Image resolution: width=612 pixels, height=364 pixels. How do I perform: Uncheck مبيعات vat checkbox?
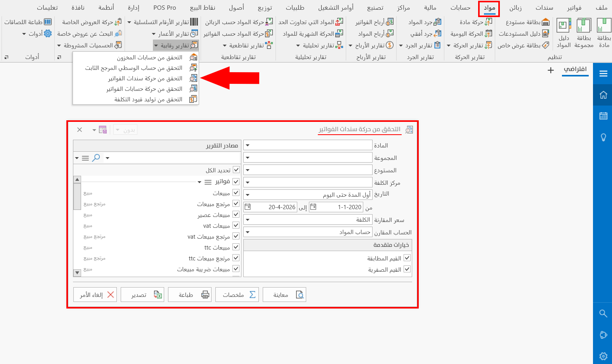point(236,225)
